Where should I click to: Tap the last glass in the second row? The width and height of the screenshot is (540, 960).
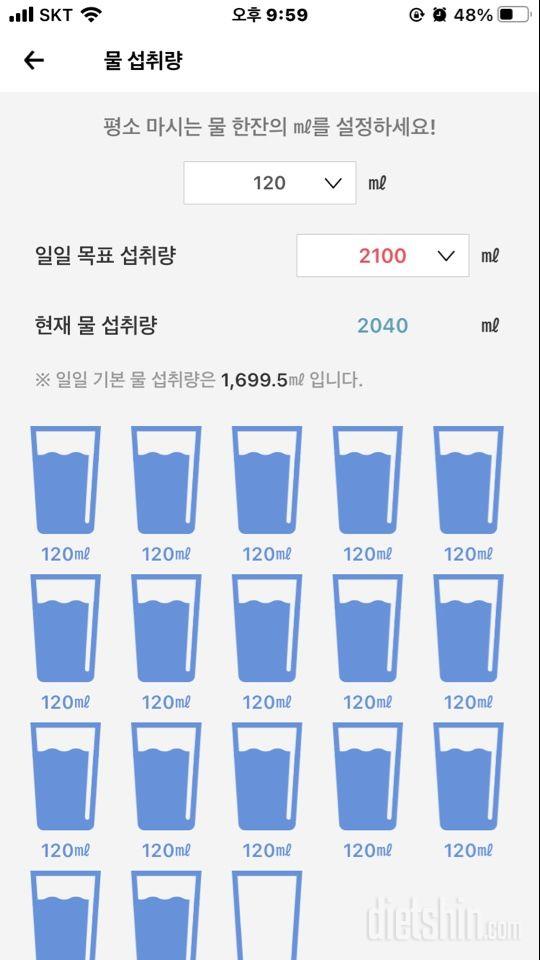pyautogui.click(x=468, y=628)
